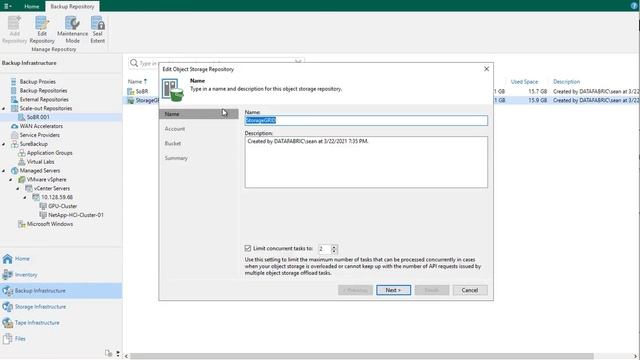
Task: Collapse the vCenter Servers node arrow
Action: (18, 189)
